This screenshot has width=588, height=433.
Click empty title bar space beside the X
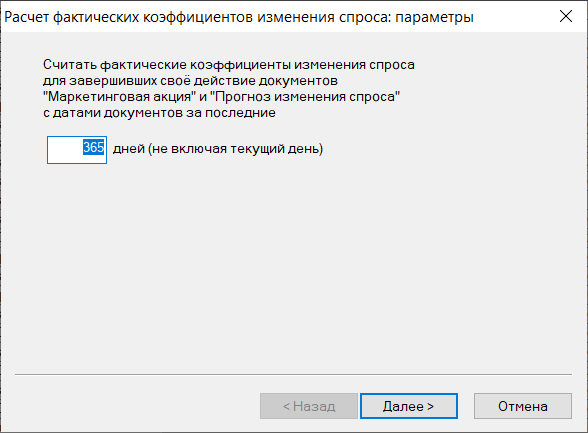[514, 16]
